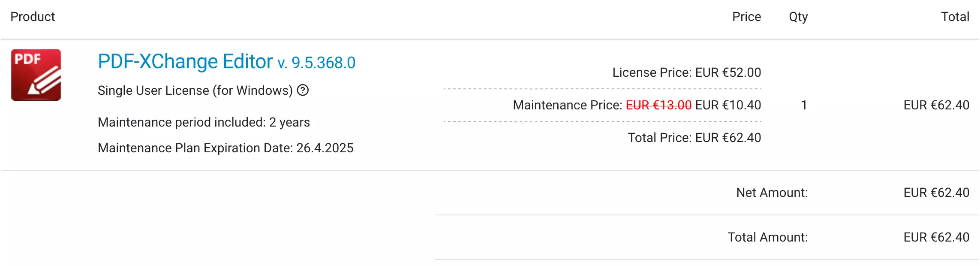Click the discounted maintenance price EUR €10.40

[728, 105]
